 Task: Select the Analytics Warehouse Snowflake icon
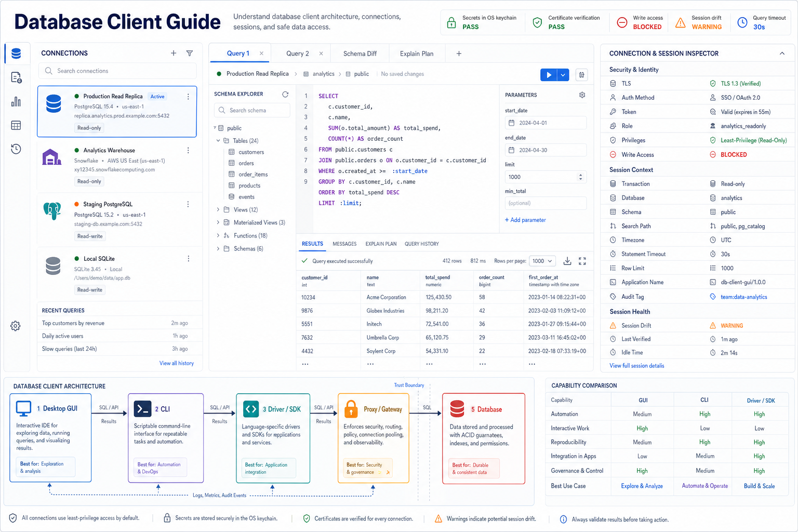(51, 157)
